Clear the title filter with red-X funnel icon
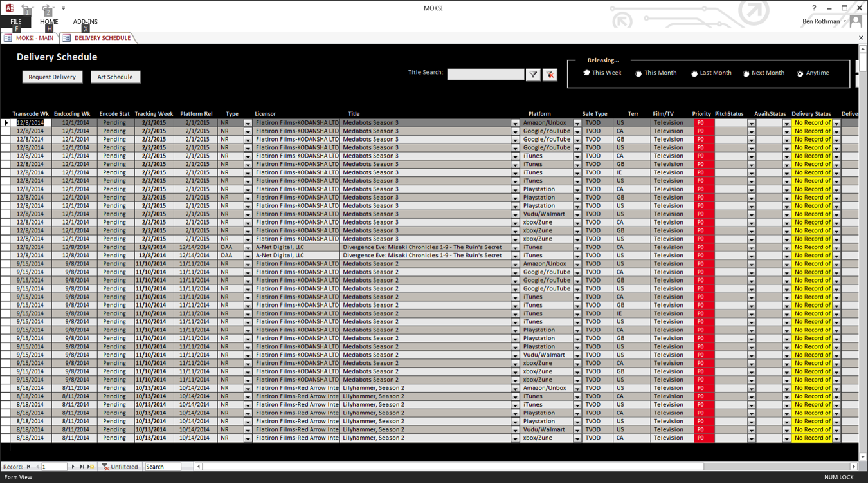This screenshot has width=868, height=484. pyautogui.click(x=550, y=75)
